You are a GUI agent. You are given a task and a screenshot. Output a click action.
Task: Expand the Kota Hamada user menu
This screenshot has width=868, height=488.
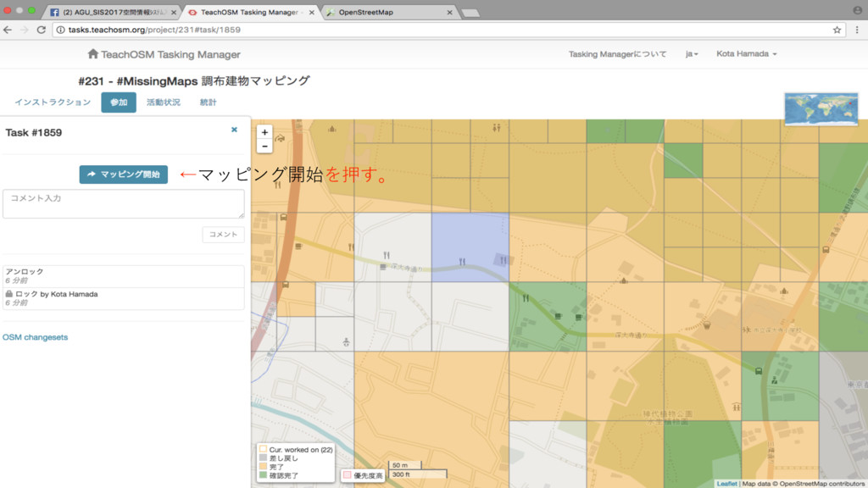[746, 54]
